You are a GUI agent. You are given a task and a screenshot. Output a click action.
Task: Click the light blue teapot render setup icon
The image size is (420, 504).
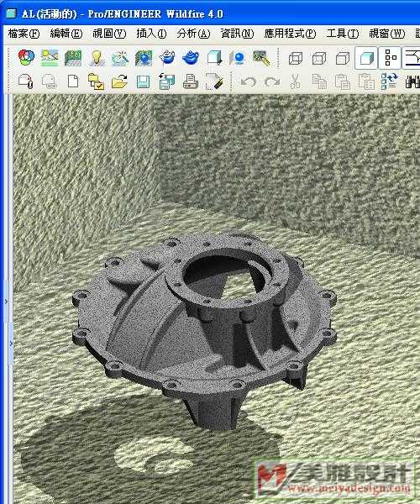[x=167, y=58]
